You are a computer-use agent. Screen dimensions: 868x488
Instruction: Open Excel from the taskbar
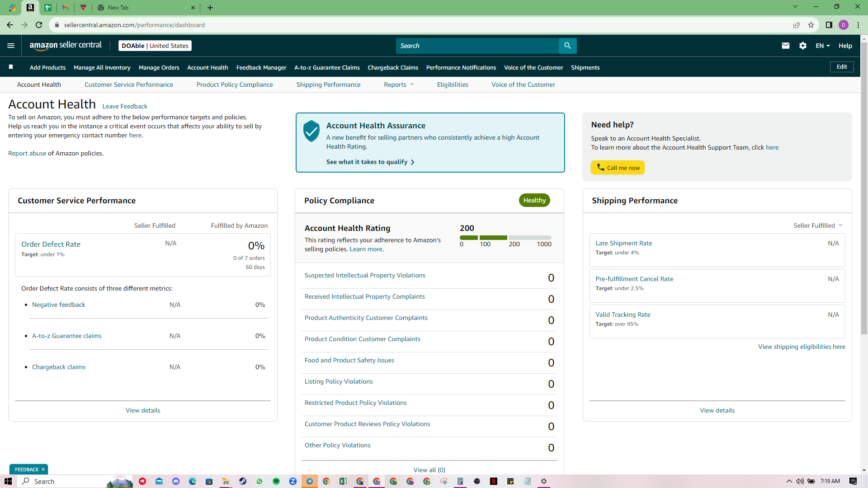343,481
